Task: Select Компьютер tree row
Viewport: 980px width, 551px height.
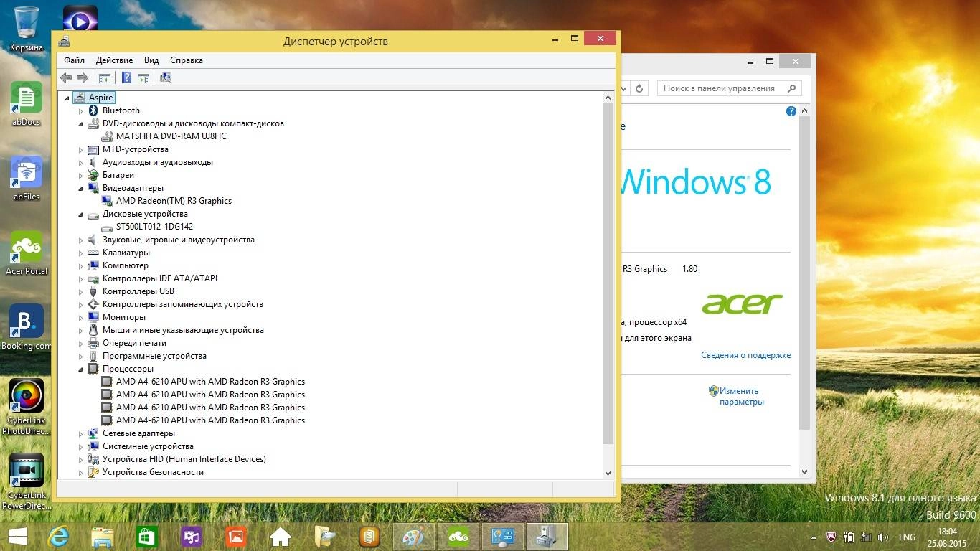Action: (126, 265)
